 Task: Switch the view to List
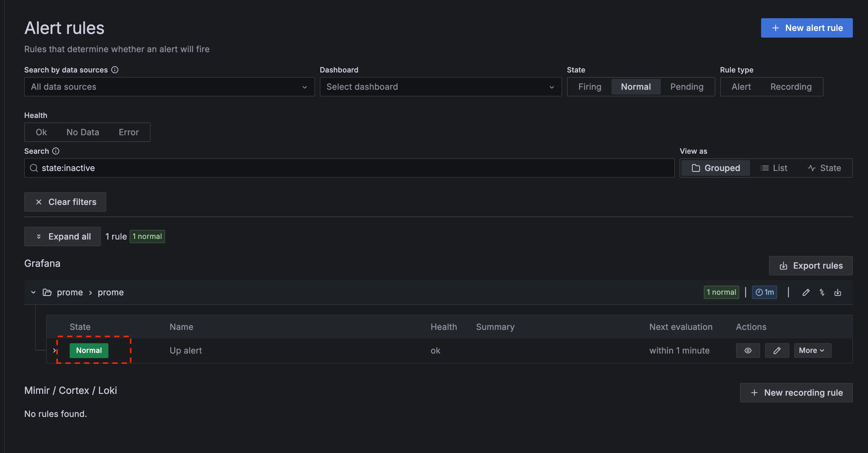coord(774,168)
